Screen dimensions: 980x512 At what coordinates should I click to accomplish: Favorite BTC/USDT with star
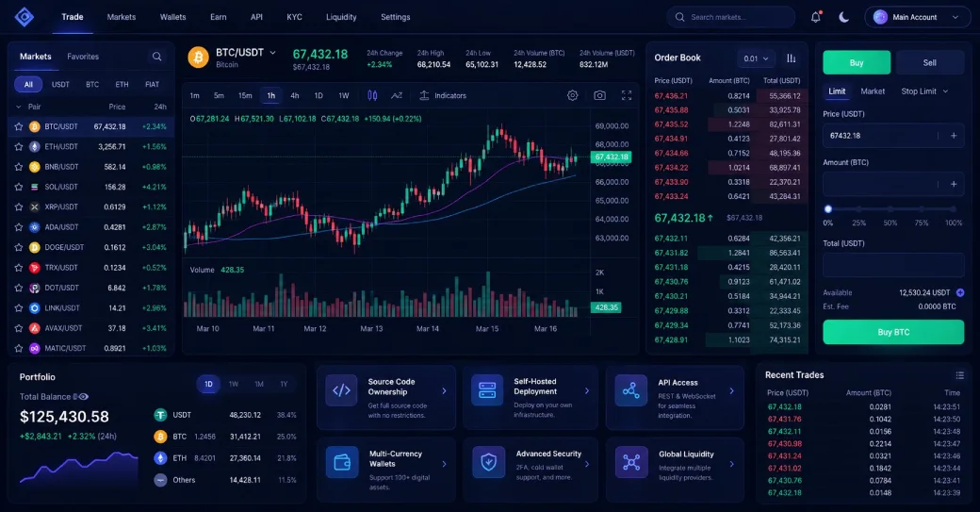pyautogui.click(x=19, y=126)
